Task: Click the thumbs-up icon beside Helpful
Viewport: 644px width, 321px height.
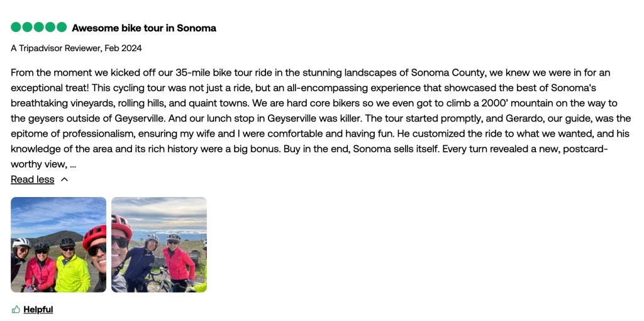Action: coord(16,309)
